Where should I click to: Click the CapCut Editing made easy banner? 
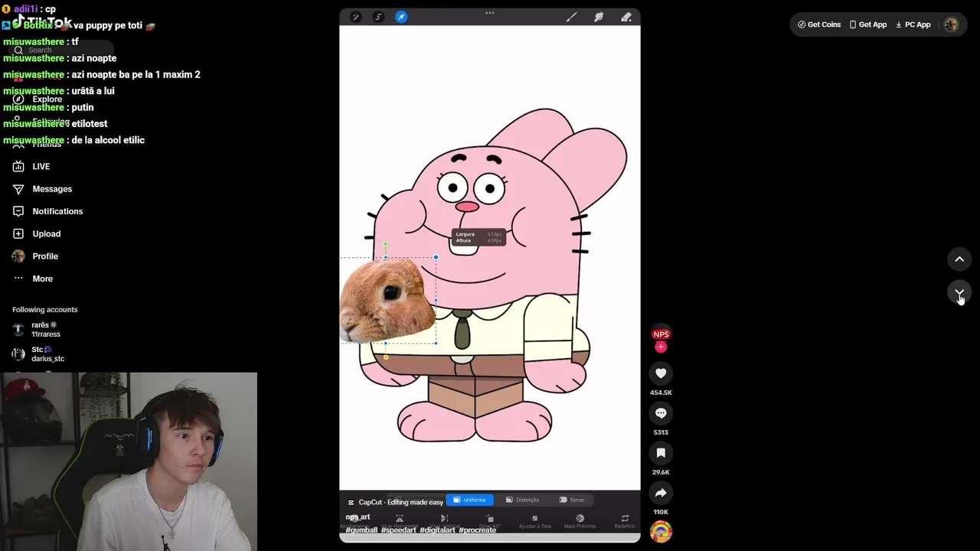(395, 502)
